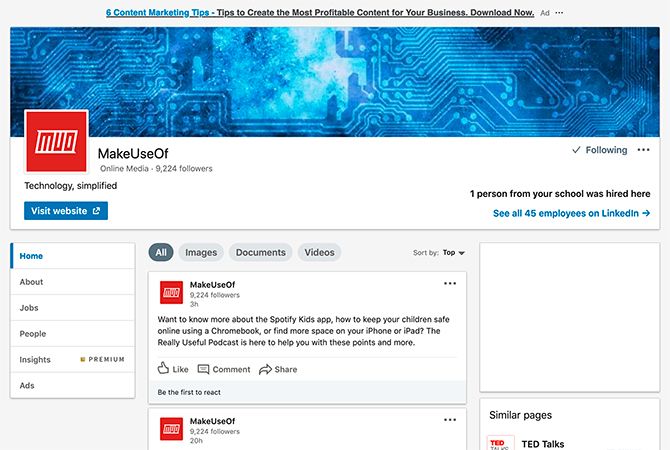Open the options menu on the 20h post
The image size is (670, 450).
click(450, 420)
